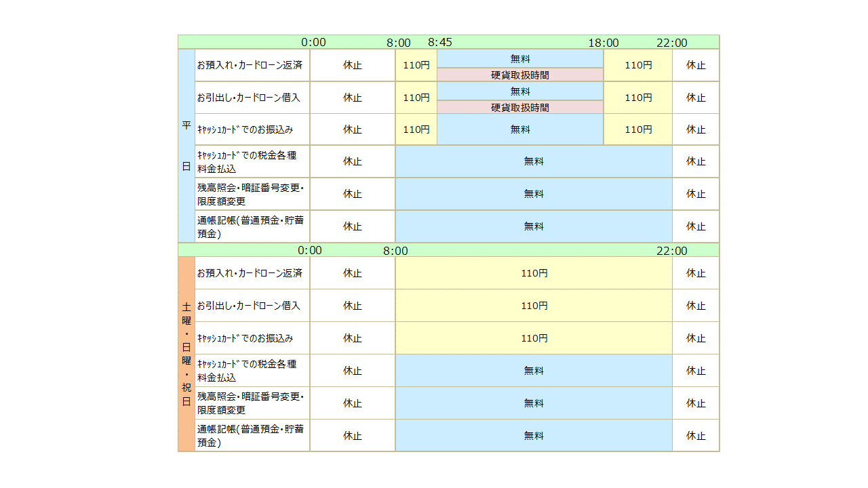Viewport: 868px width, 488px height.
Task: Click the after-22:00 "休止" cell in weekend 税金各種料金払込 row
Action: 696,371
